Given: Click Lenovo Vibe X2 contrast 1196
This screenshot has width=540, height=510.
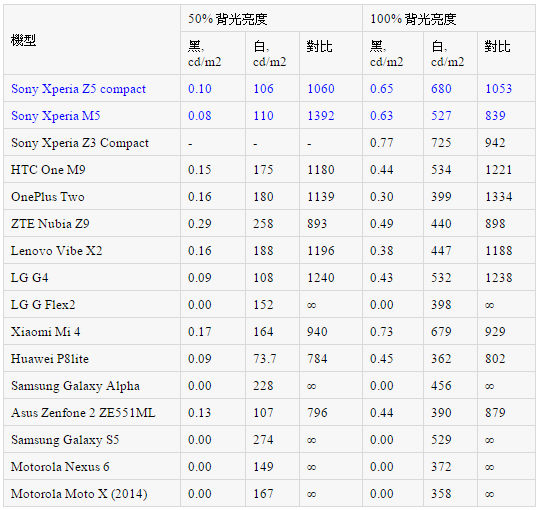Looking at the screenshot, I should (321, 251).
